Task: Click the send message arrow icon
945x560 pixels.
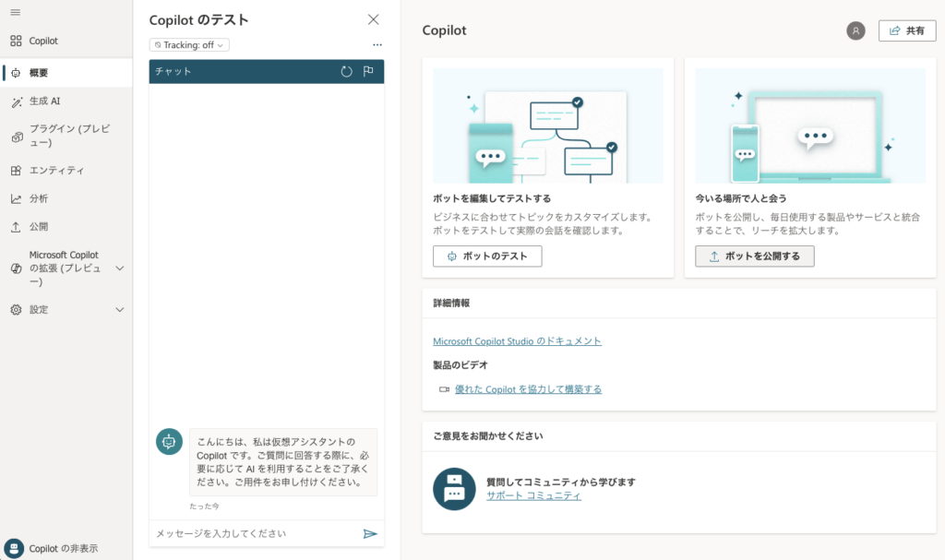Action: (x=370, y=533)
